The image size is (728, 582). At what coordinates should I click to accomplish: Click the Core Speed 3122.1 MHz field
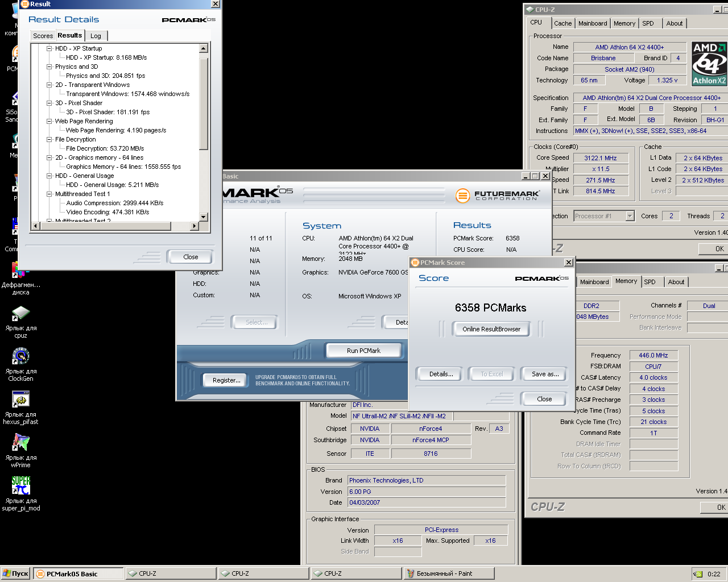coord(601,158)
